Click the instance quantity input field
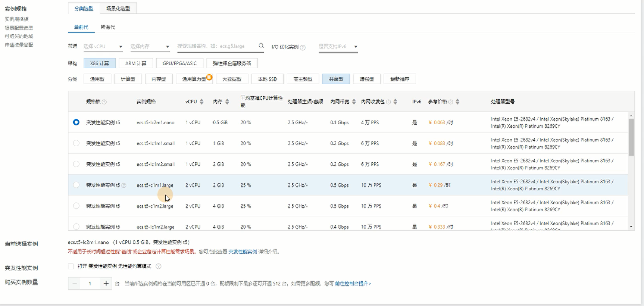This screenshot has width=644, height=306. [91, 284]
